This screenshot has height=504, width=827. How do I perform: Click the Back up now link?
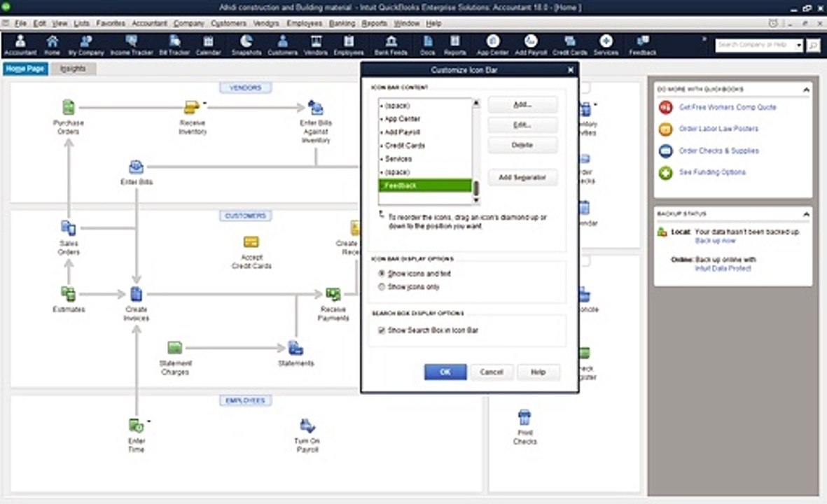coord(715,241)
